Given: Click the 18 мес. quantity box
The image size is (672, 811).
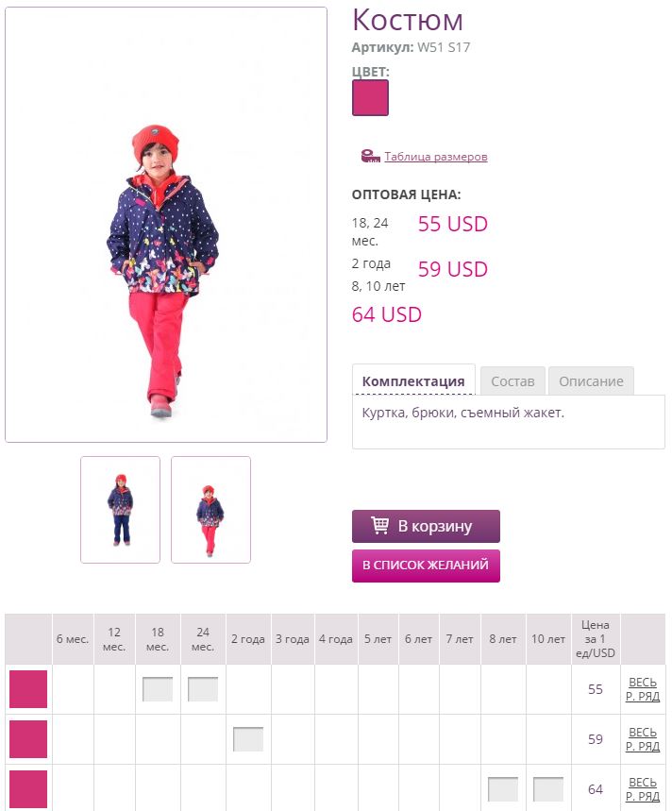Looking at the screenshot, I should pyautogui.click(x=158, y=689).
